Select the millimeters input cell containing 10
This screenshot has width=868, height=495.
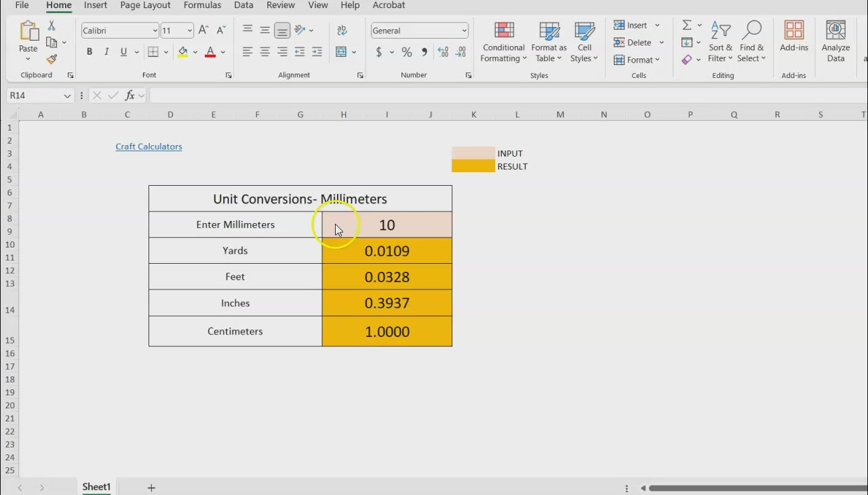[387, 225]
